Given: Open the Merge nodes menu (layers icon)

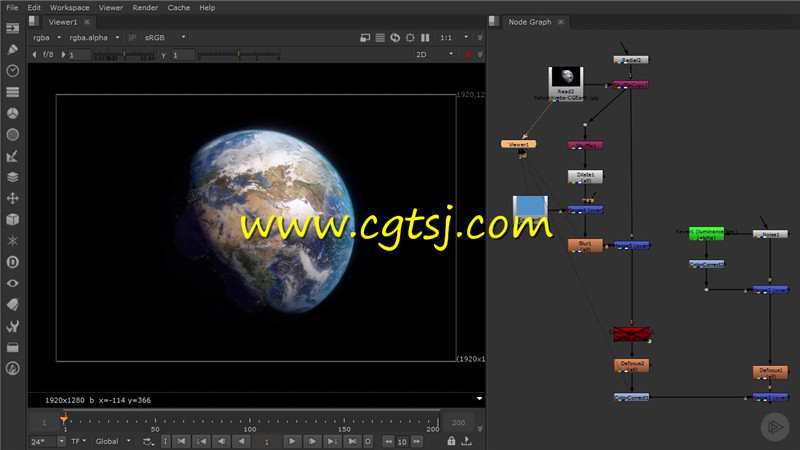Looking at the screenshot, I should click(x=13, y=177).
